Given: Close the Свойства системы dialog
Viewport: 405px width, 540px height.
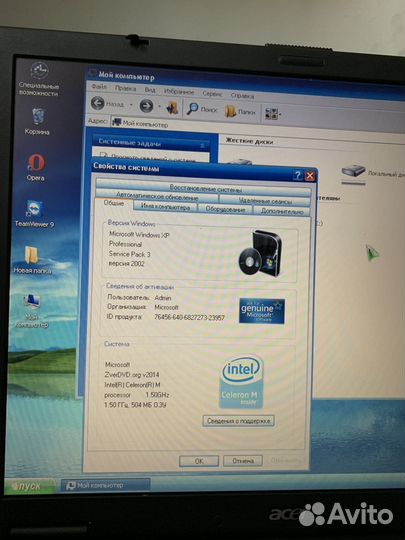Looking at the screenshot, I should pos(310,176).
